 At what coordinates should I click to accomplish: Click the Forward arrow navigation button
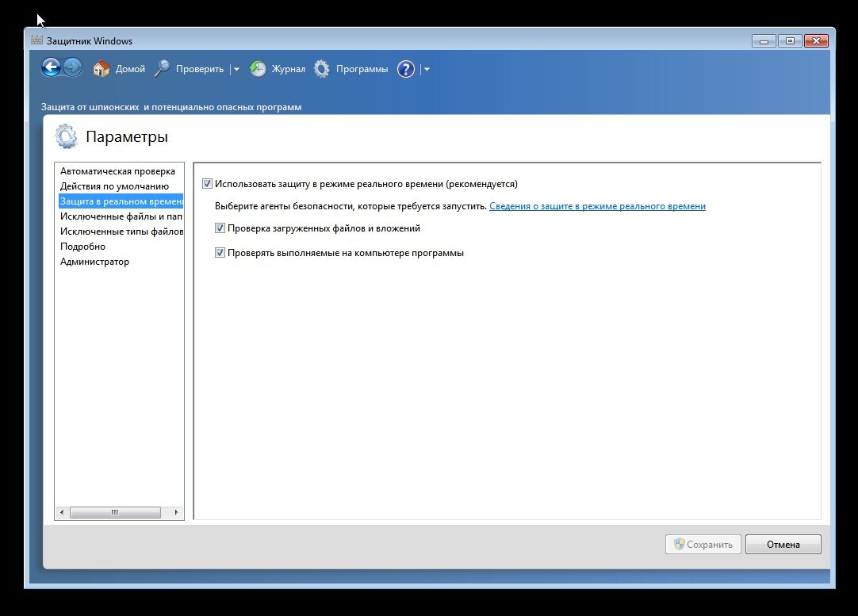click(72, 68)
